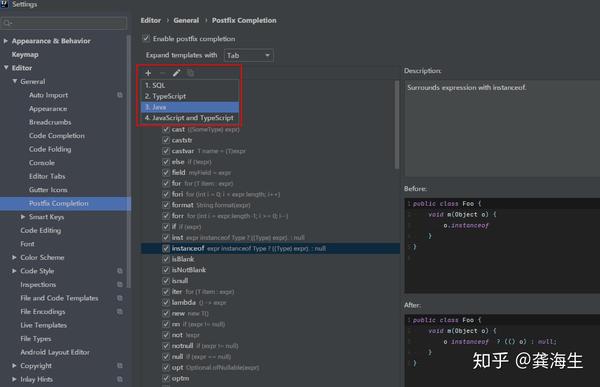Screen dimensions: 600x387
Task: Expand the Color Scheme node
Action: coord(14,257)
